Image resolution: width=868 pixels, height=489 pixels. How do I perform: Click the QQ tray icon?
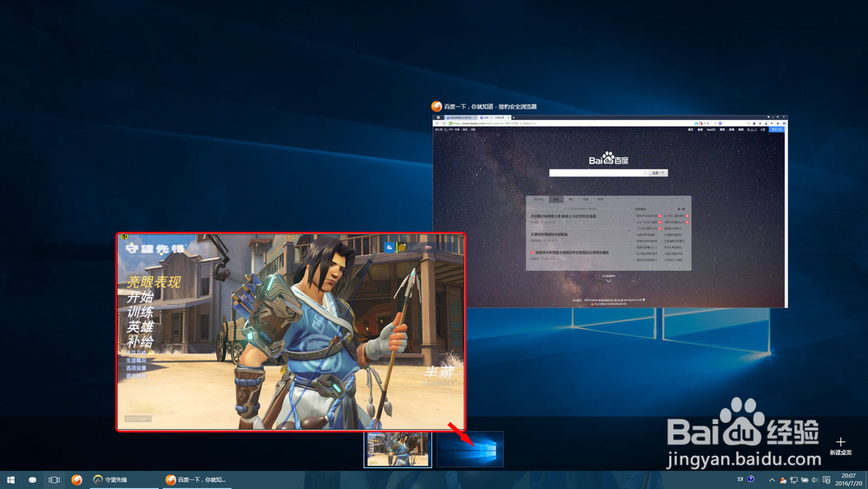(x=782, y=479)
